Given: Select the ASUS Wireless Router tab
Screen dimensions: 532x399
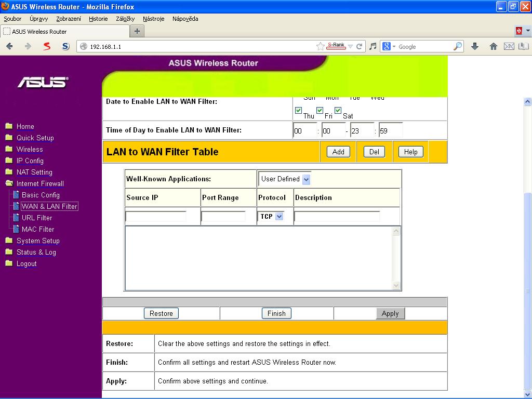Looking at the screenshot, I should click(65, 32).
